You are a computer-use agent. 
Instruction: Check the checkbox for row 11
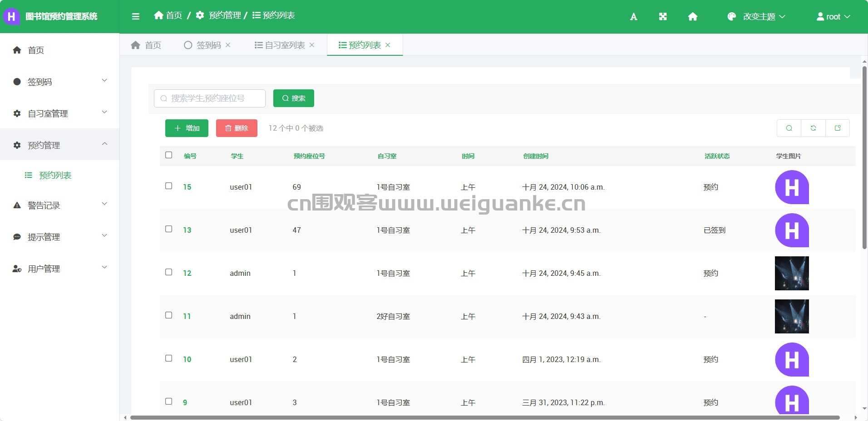tap(169, 315)
